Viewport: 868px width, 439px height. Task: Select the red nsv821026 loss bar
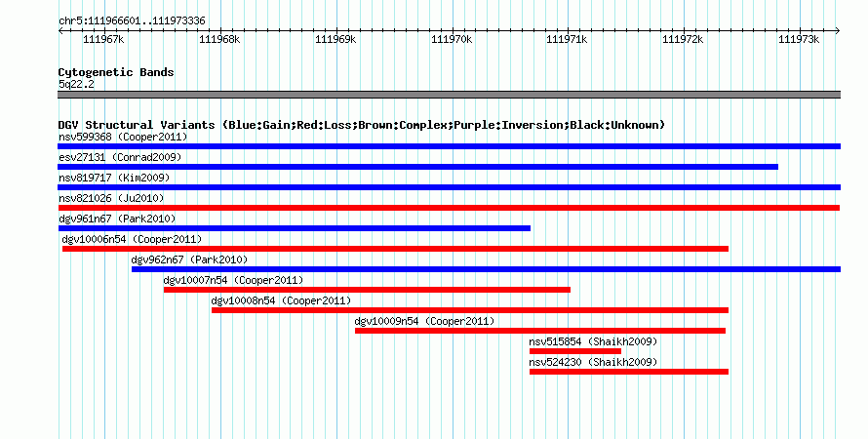pyautogui.click(x=449, y=208)
